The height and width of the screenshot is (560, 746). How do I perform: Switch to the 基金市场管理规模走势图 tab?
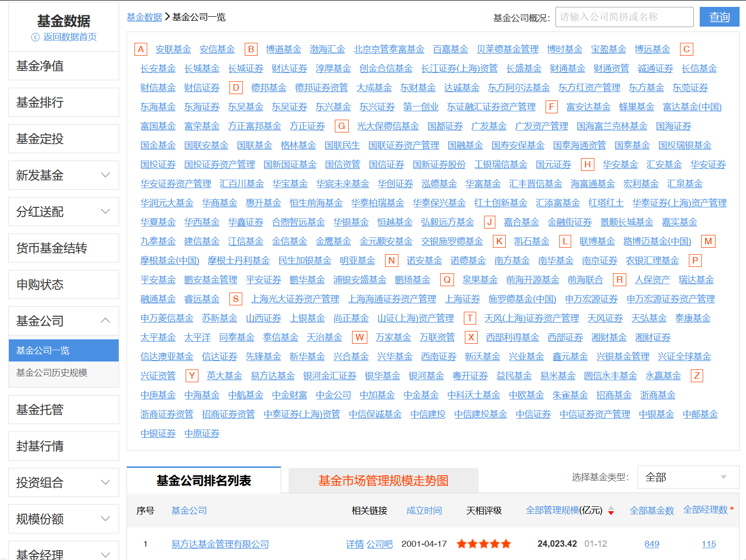pyautogui.click(x=384, y=480)
